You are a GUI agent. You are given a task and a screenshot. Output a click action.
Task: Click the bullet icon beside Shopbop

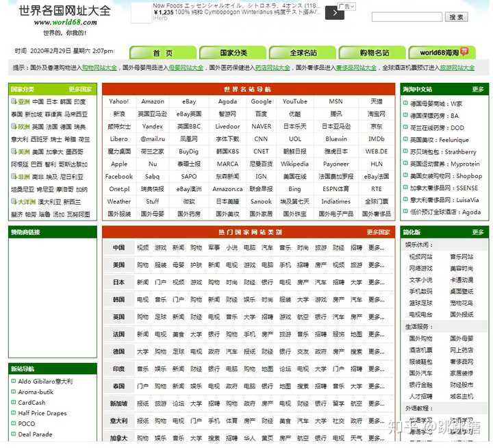click(x=405, y=175)
